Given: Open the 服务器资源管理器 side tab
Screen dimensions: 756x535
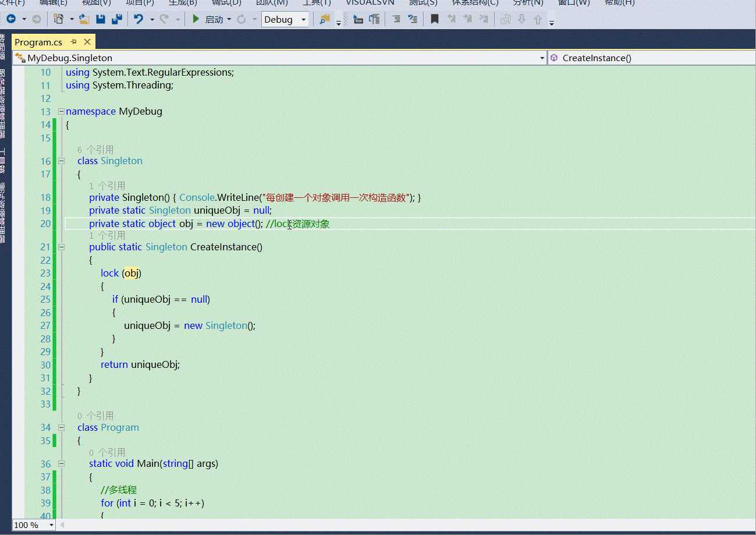Looking at the screenshot, I should point(3,104).
